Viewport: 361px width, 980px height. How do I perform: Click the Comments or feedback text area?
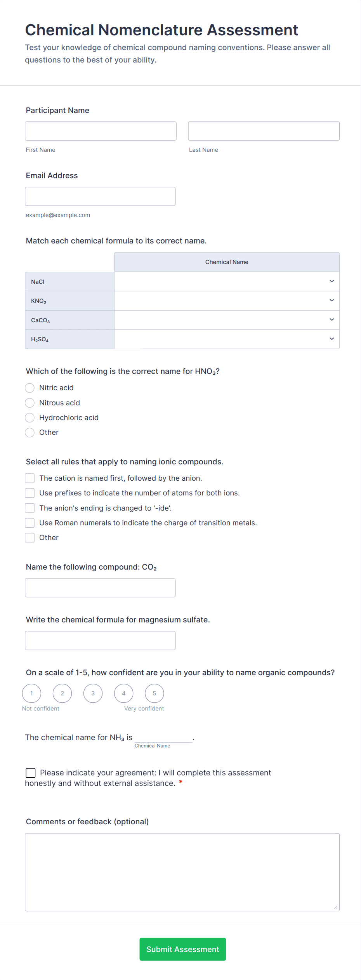[182, 872]
